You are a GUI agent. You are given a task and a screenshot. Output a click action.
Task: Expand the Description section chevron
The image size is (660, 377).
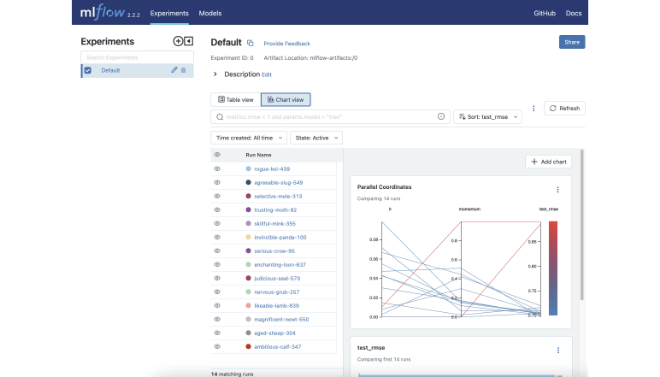point(215,74)
